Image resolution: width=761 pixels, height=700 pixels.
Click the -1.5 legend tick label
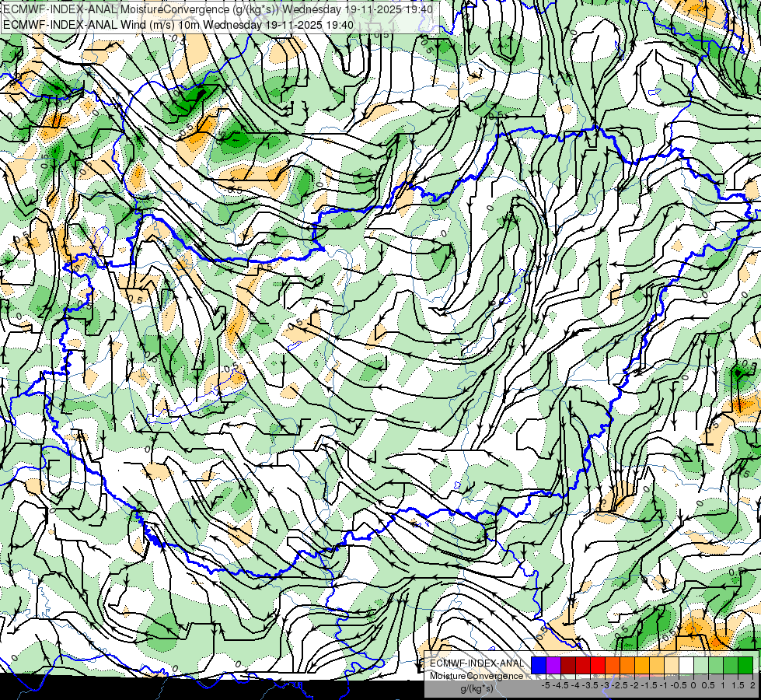coord(649,685)
